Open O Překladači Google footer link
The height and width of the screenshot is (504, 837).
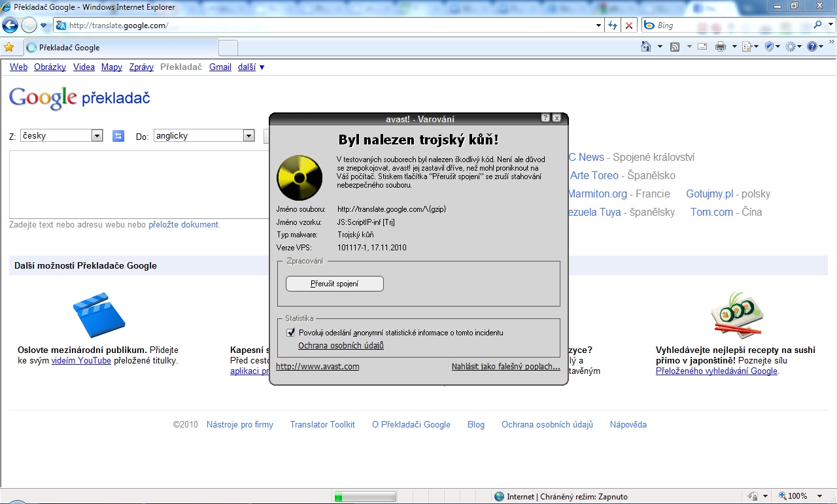coord(411,424)
